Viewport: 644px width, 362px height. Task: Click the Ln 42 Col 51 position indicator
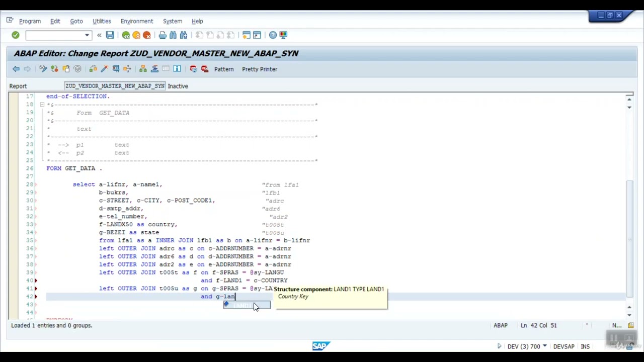[x=540, y=325]
